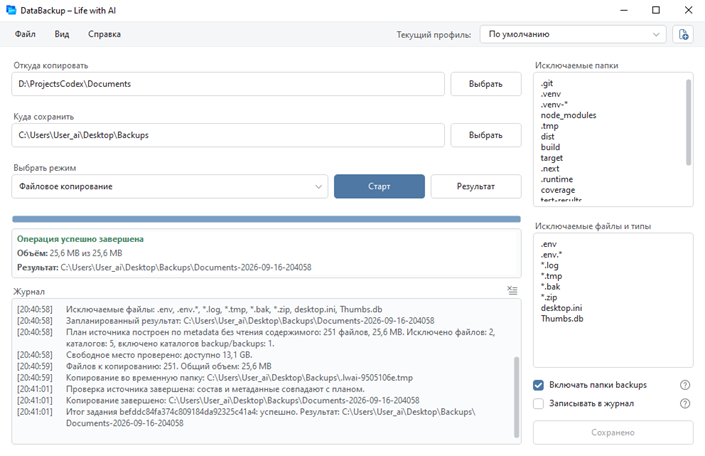Select *.tmp in excluded files list
Viewport: 705px width, 456px height.
[x=551, y=276]
